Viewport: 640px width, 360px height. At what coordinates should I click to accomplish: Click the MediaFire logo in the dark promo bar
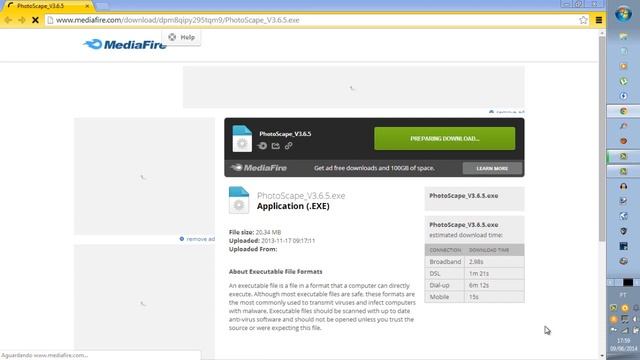[x=259, y=168]
